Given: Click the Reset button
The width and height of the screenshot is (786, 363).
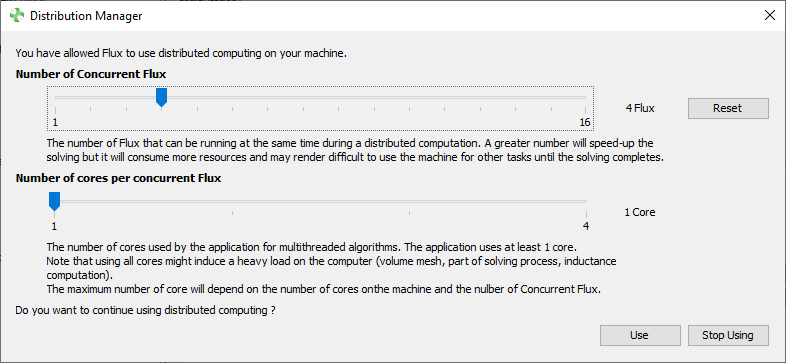Looking at the screenshot, I should tap(728, 108).
